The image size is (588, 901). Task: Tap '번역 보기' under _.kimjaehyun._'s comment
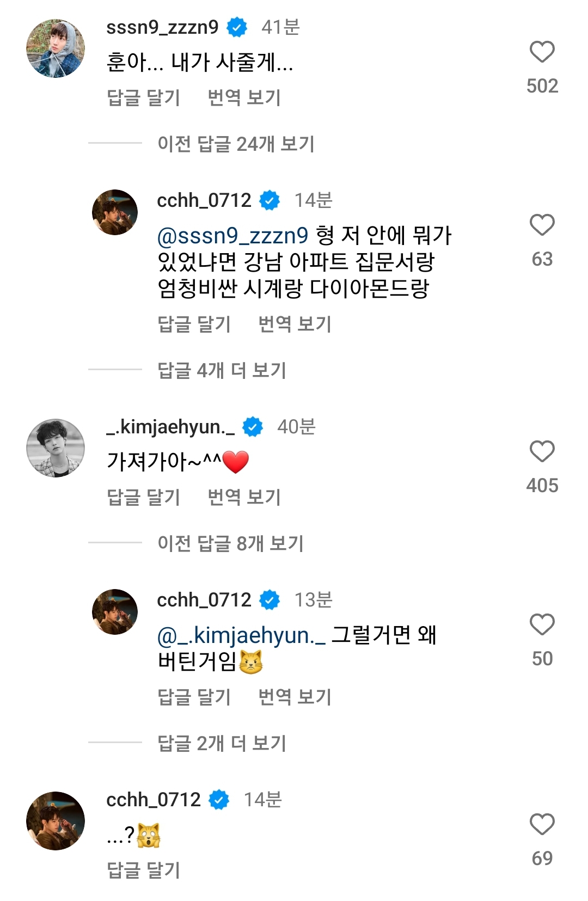pos(244,497)
